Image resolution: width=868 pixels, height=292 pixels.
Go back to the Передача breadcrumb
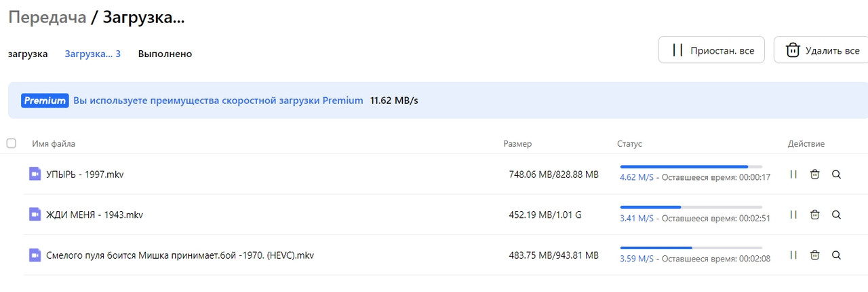(x=47, y=18)
